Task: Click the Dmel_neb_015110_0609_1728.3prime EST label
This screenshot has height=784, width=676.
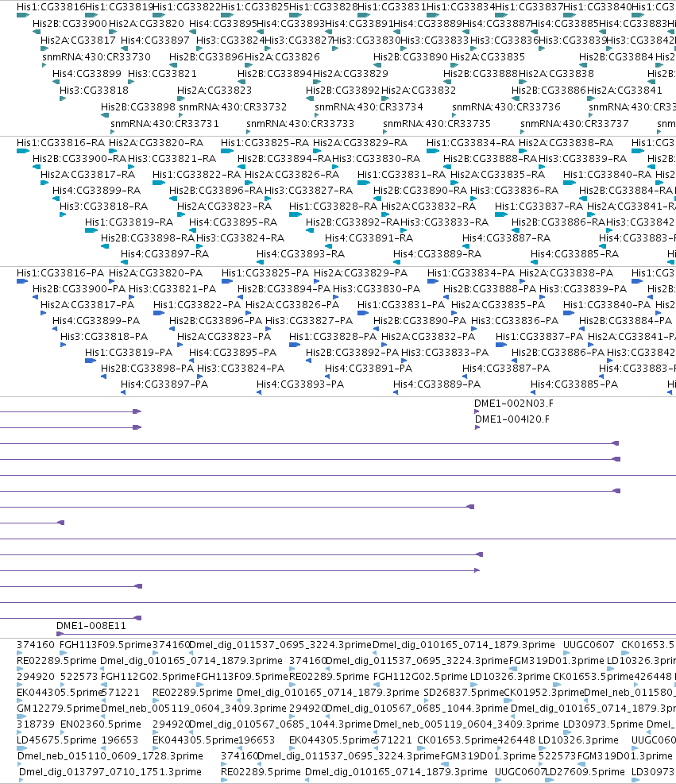Action: pyautogui.click(x=110, y=756)
